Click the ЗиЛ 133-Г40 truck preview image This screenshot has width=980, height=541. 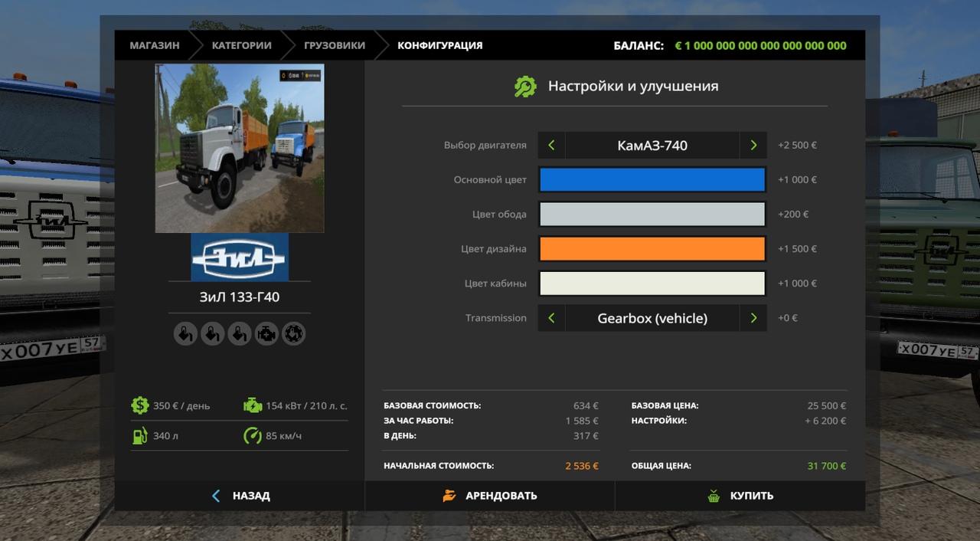coord(240,148)
